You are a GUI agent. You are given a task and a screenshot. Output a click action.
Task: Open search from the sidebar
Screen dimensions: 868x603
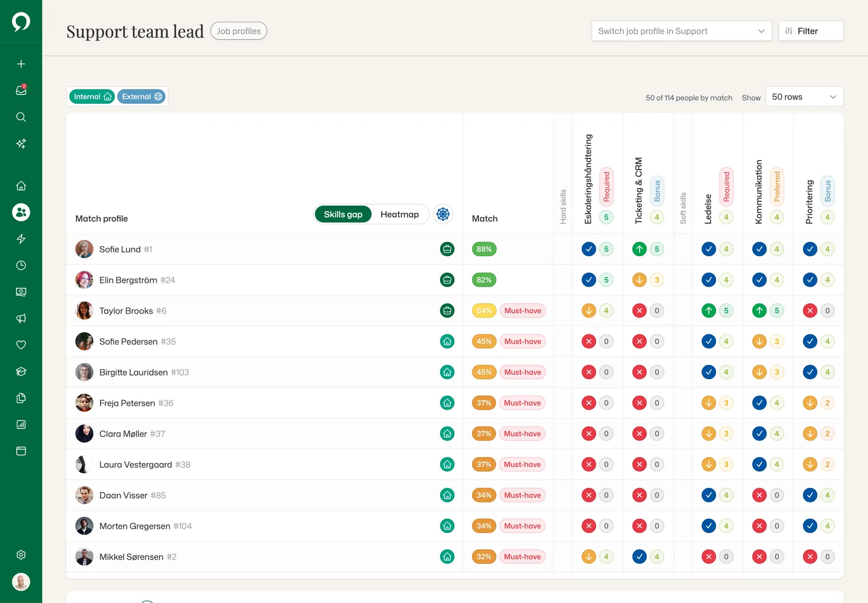click(x=21, y=117)
